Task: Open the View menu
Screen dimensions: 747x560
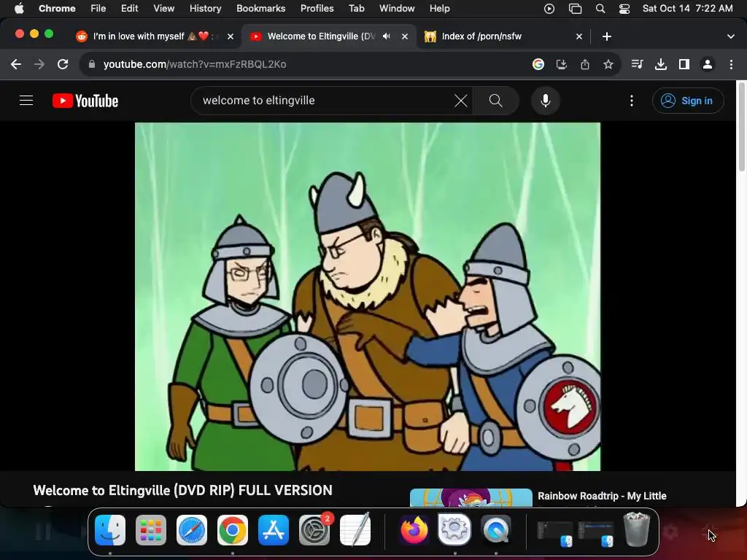Action: tap(163, 8)
